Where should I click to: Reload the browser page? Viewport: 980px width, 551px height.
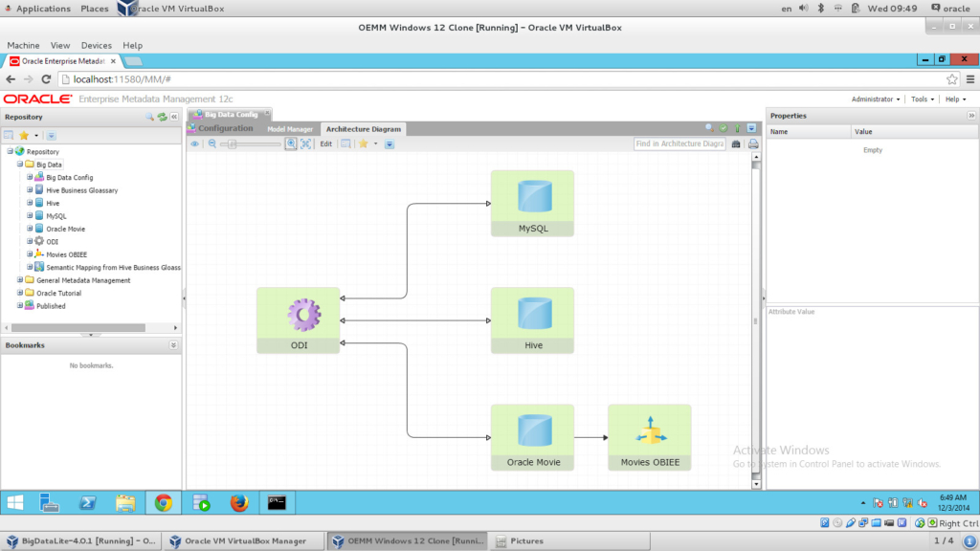(46, 79)
